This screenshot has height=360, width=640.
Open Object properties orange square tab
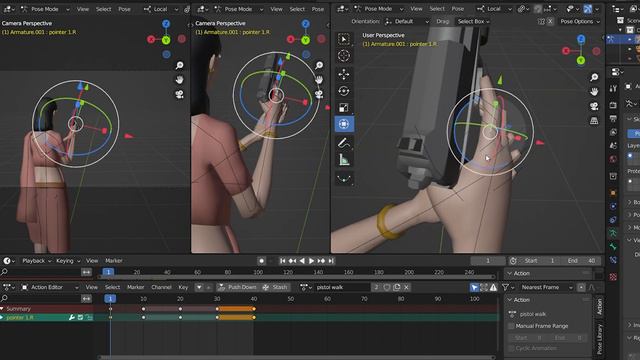[613, 192]
